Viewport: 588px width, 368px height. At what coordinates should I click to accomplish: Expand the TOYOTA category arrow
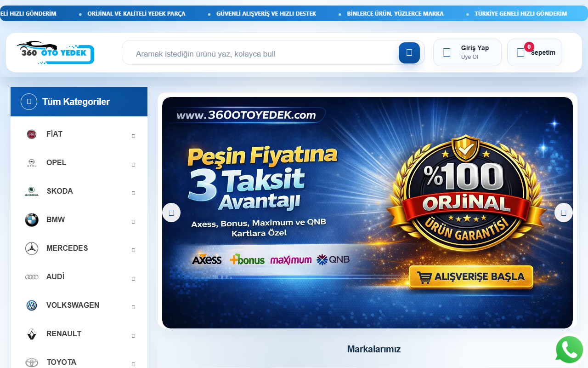pyautogui.click(x=133, y=363)
